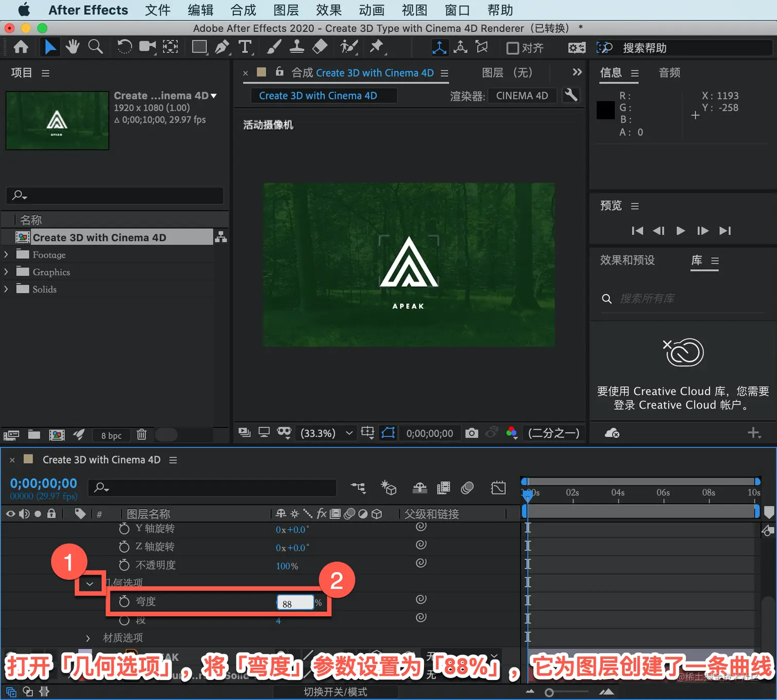Show channel and color management icon

point(511,433)
